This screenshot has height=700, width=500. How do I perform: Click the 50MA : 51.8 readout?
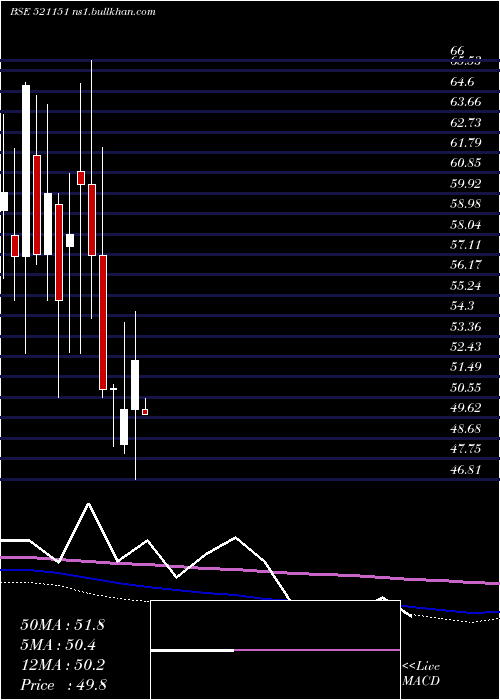click(x=62, y=625)
